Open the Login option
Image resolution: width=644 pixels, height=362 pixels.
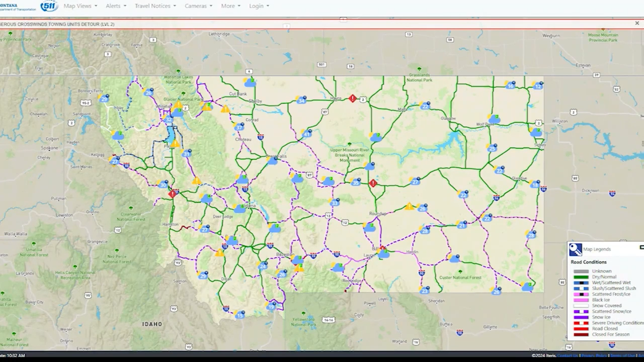click(257, 6)
